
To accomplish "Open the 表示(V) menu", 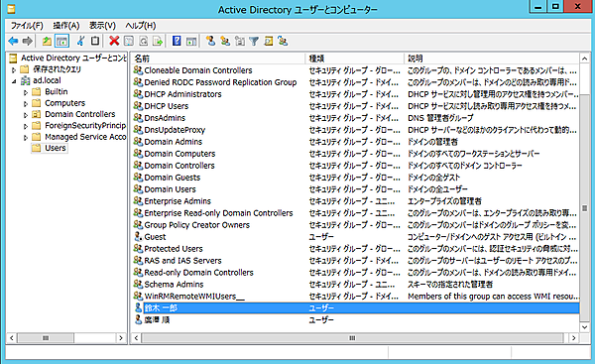I will coord(102,26).
